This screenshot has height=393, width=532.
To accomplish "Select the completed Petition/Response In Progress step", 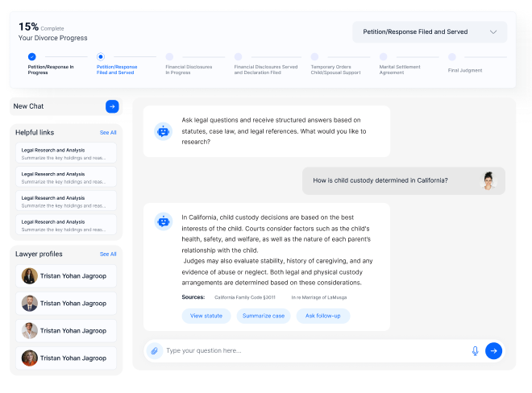I will (x=31, y=57).
